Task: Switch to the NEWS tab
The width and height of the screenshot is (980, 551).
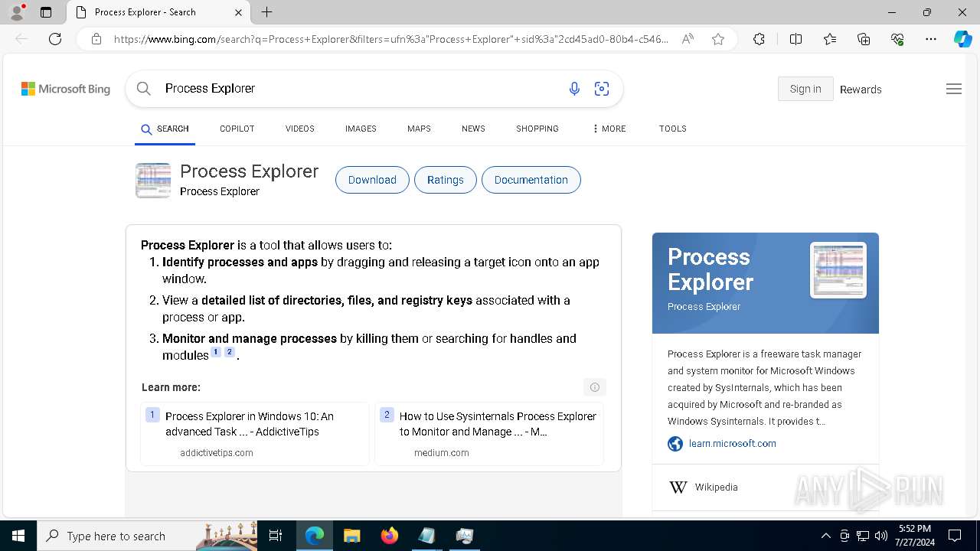Action: click(x=473, y=129)
